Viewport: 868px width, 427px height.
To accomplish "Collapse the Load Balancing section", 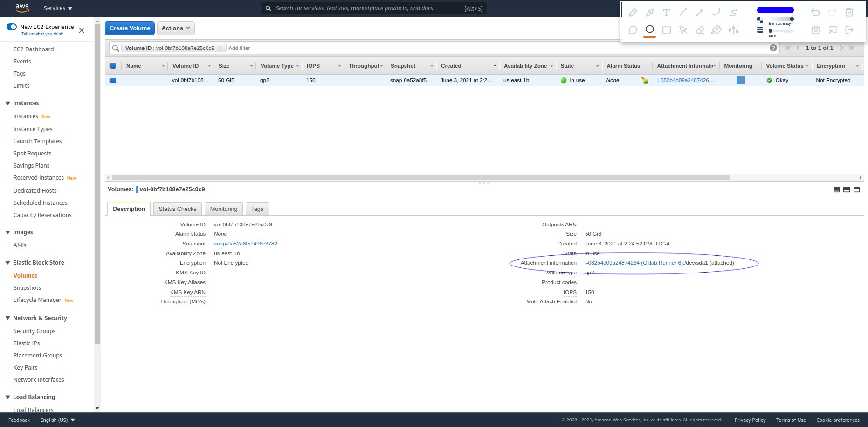I will coord(7,397).
